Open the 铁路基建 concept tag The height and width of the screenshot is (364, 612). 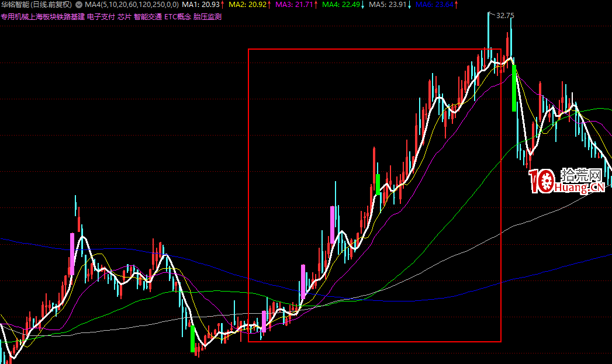pyautogui.click(x=71, y=17)
